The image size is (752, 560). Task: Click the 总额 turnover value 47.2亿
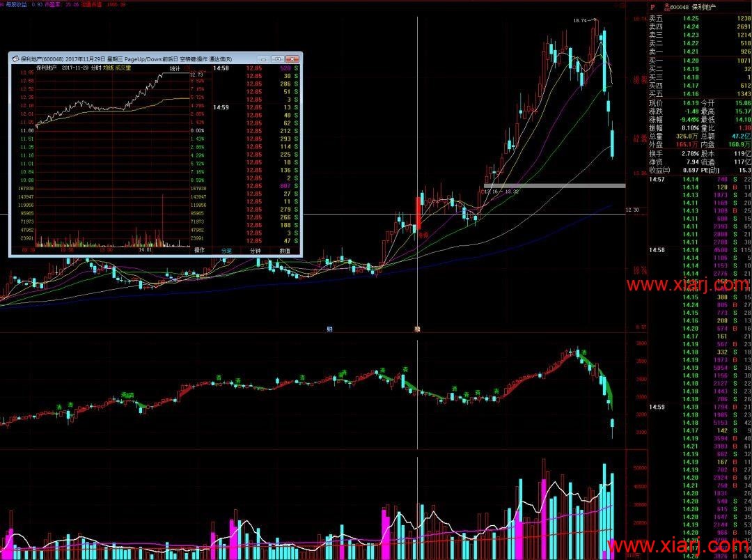(742, 137)
